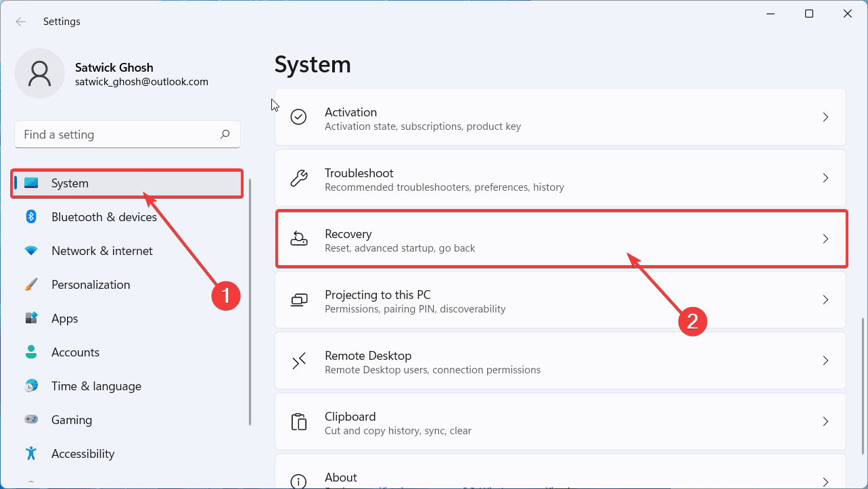Open the Clipboard settings row
The width and height of the screenshot is (868, 489).
pos(560,421)
